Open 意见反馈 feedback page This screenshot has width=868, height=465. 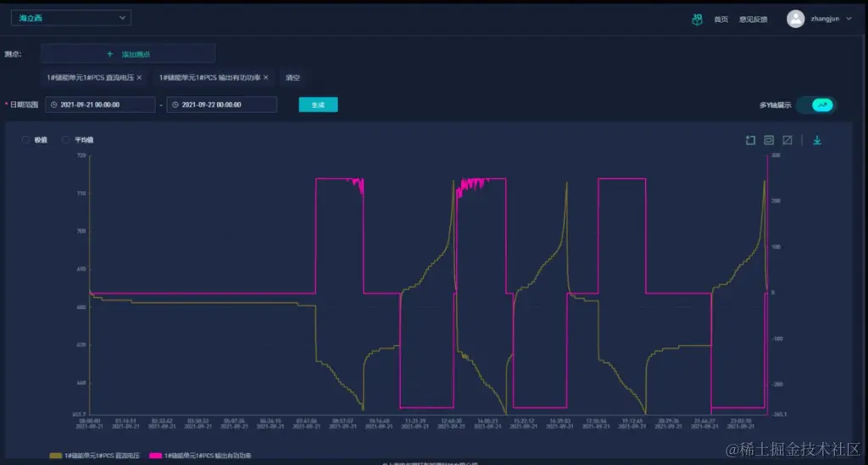click(x=753, y=20)
